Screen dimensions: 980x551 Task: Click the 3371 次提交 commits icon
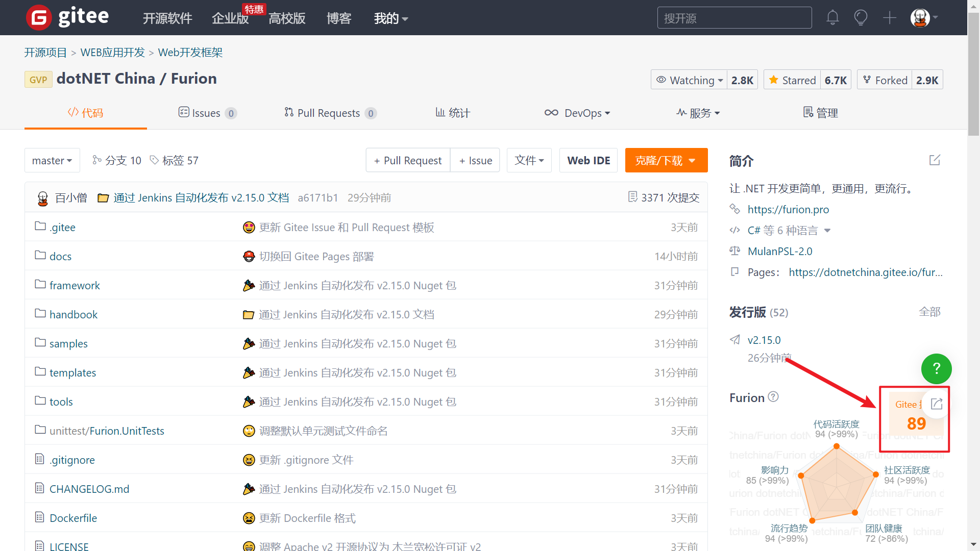pyautogui.click(x=633, y=197)
